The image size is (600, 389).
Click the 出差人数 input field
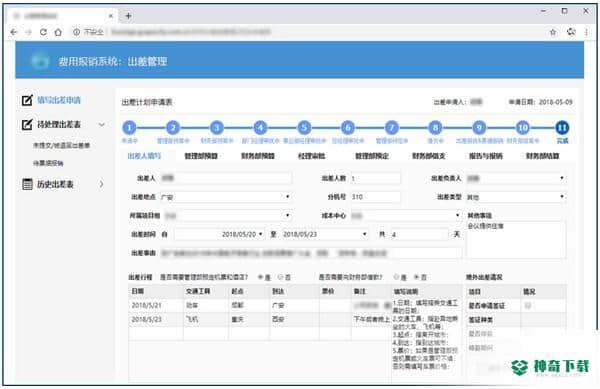[375, 178]
